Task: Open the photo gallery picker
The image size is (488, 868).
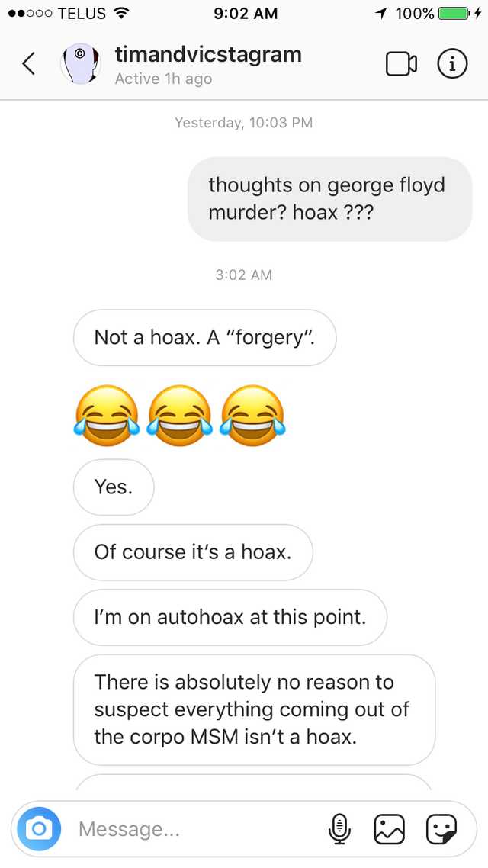Action: point(390,829)
